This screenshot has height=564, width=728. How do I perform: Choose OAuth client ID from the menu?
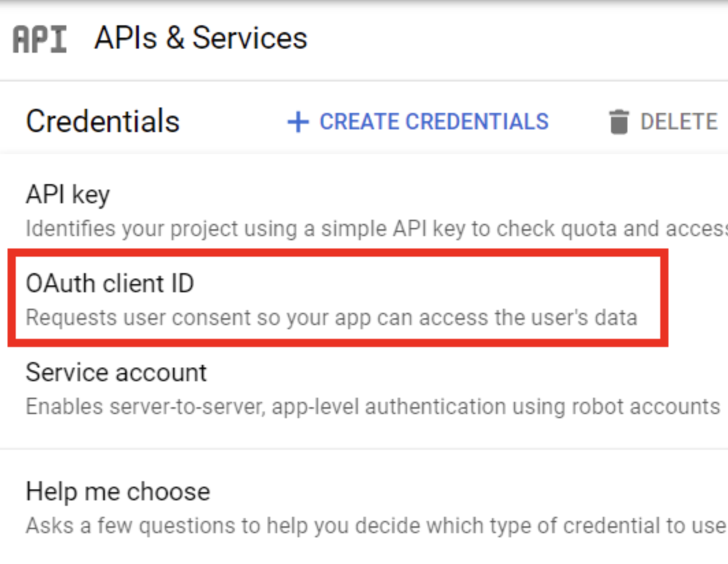[x=109, y=283]
